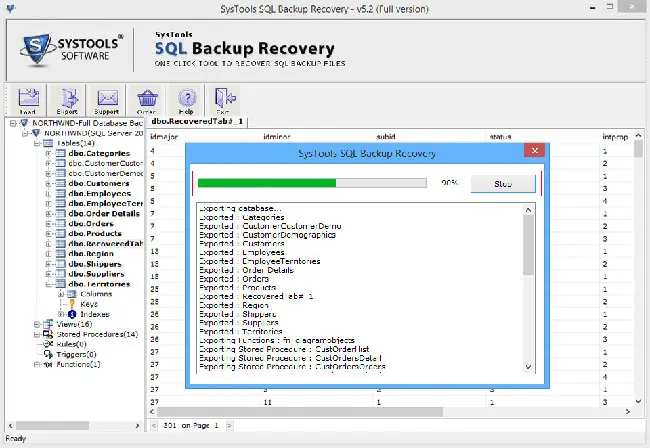Screen dimensions: 650x448
Task: Click the Keys key icon
Action: pyautogui.click(x=72, y=304)
